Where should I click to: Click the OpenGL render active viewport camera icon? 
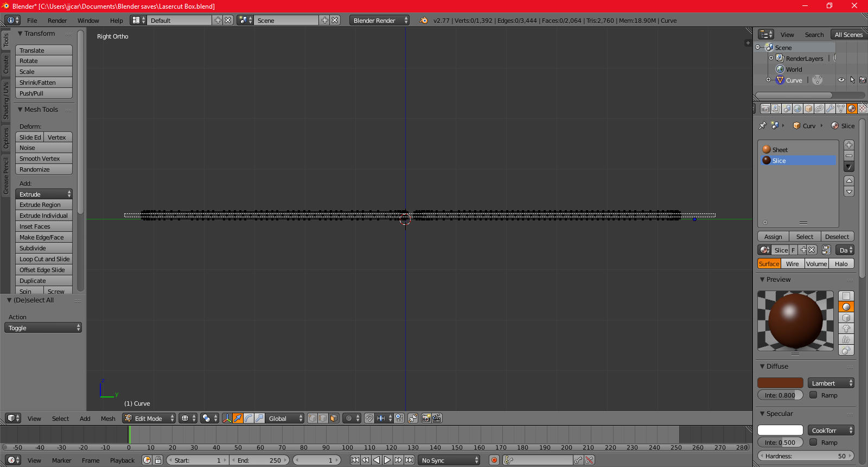click(x=426, y=418)
